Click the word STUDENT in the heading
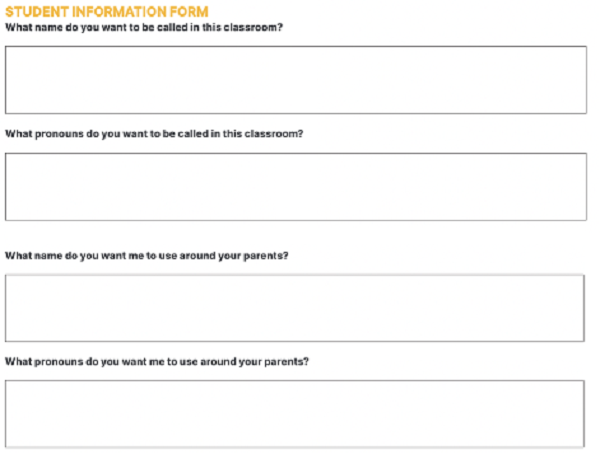The width and height of the screenshot is (600, 464). click(x=33, y=11)
